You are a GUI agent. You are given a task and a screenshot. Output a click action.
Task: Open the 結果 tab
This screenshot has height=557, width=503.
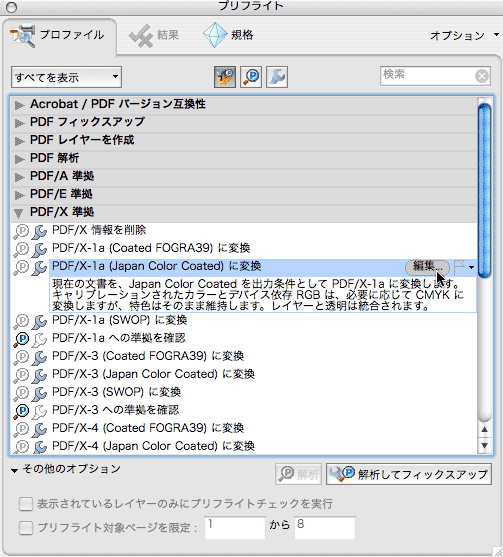pos(154,36)
